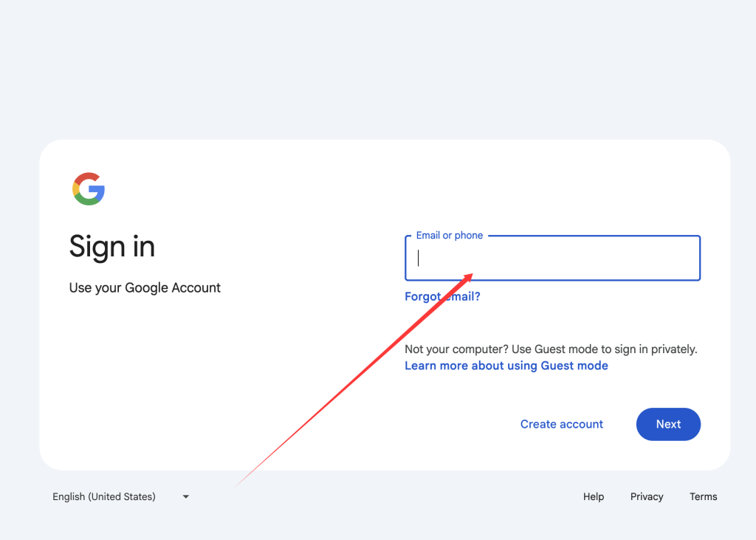Open the Forgot email? link
The height and width of the screenshot is (540, 756).
(x=442, y=296)
